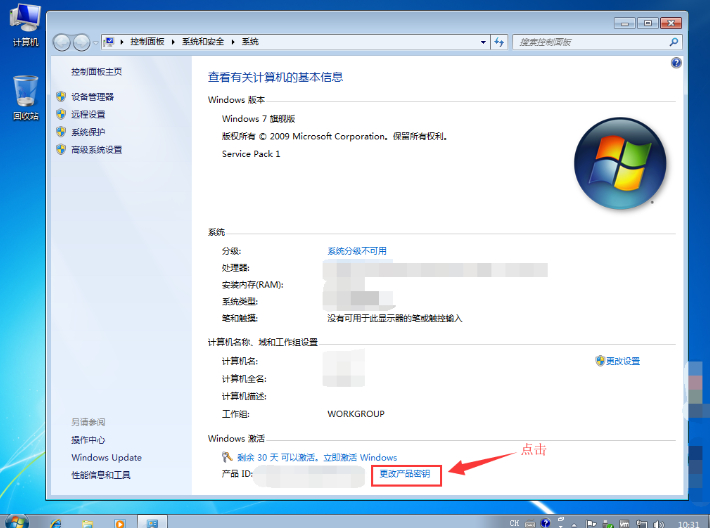Launch Internet Explorer from the taskbar

(x=56, y=523)
